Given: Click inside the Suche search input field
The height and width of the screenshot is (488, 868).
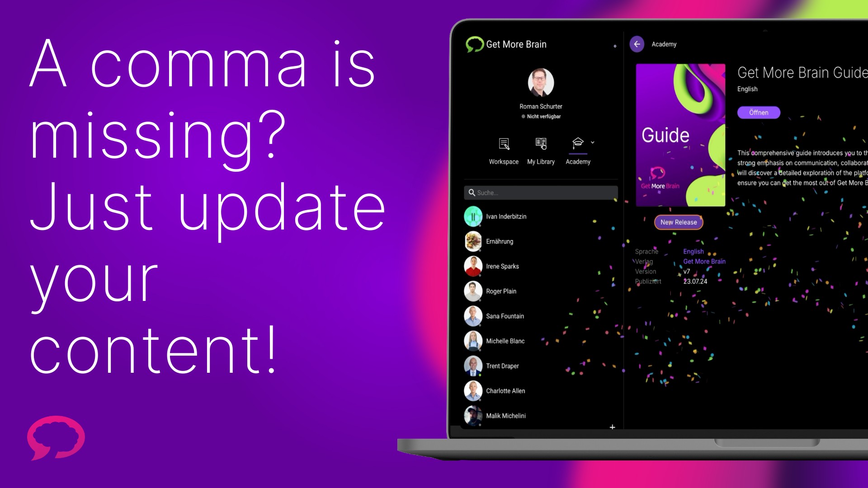Looking at the screenshot, I should [x=539, y=192].
